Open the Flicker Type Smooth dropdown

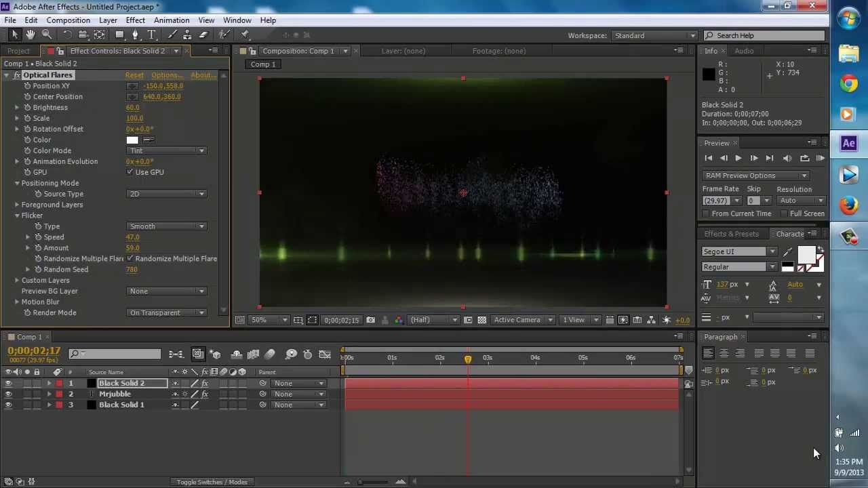click(167, 227)
